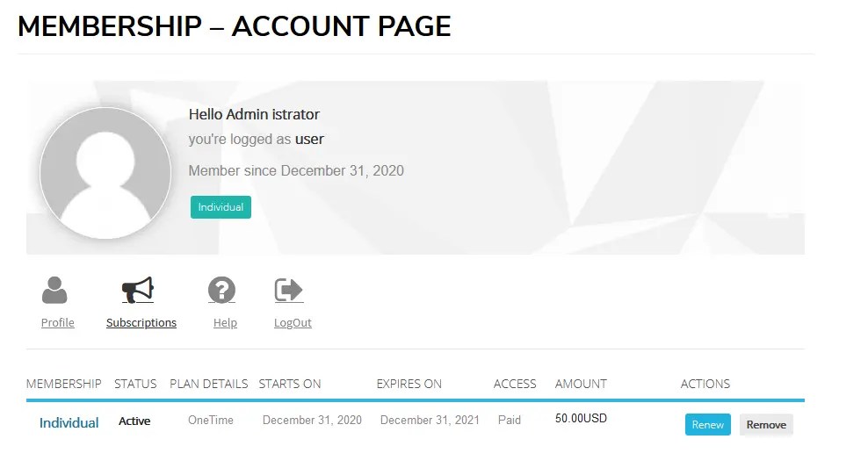Click the LogOut link text

(x=293, y=322)
